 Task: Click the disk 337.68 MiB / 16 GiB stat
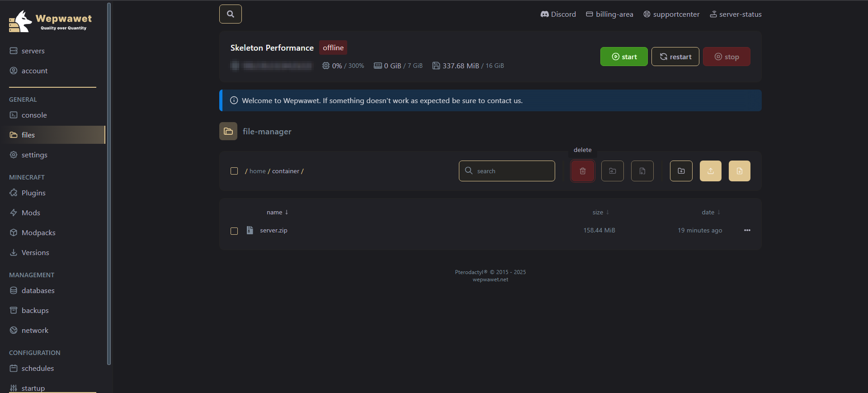click(x=468, y=66)
